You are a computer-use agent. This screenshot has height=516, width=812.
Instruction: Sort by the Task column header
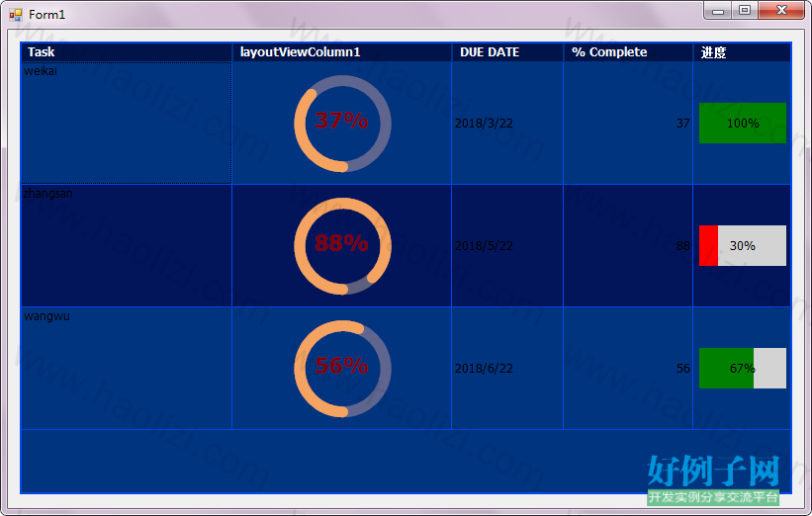(127, 52)
